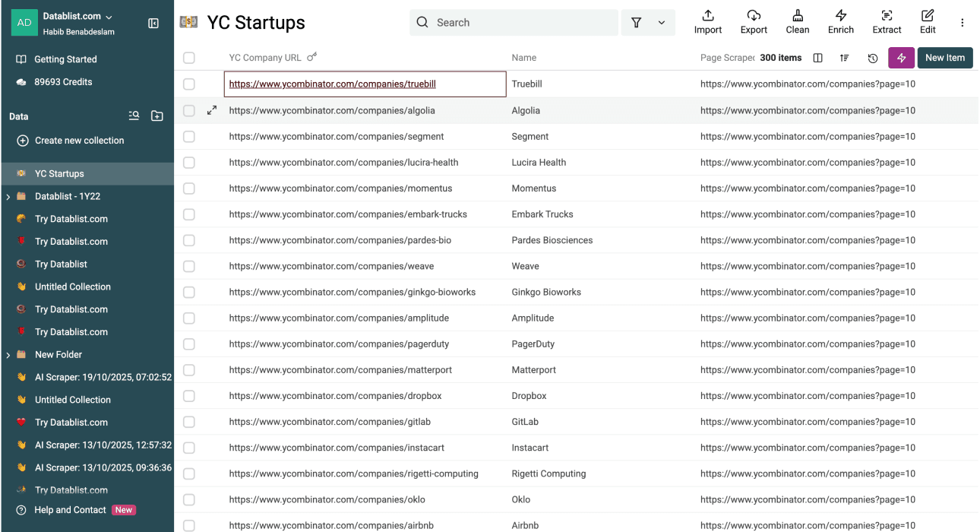Click the New Item button
The height and width of the screenshot is (532, 980).
[945, 58]
